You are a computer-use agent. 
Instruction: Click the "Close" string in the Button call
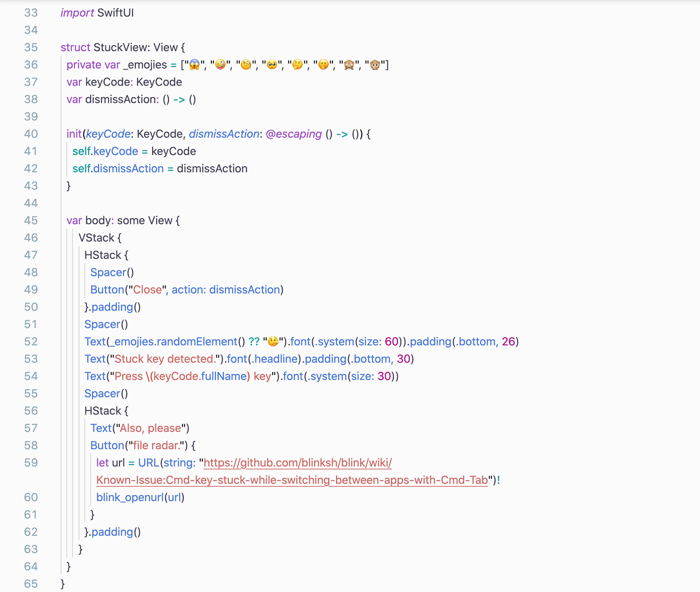[x=147, y=290]
